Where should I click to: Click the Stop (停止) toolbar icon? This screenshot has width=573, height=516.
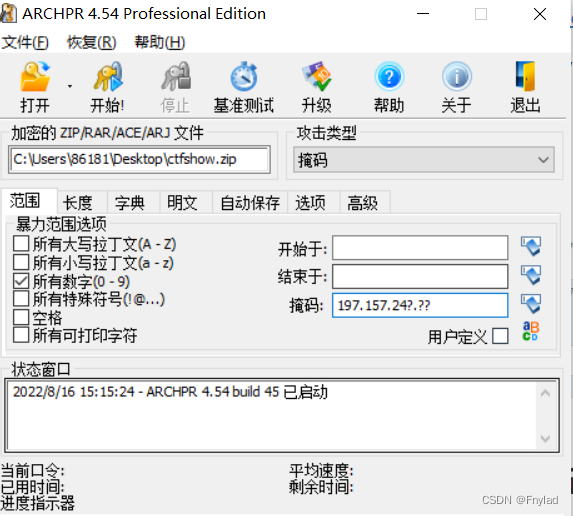pyautogui.click(x=175, y=77)
